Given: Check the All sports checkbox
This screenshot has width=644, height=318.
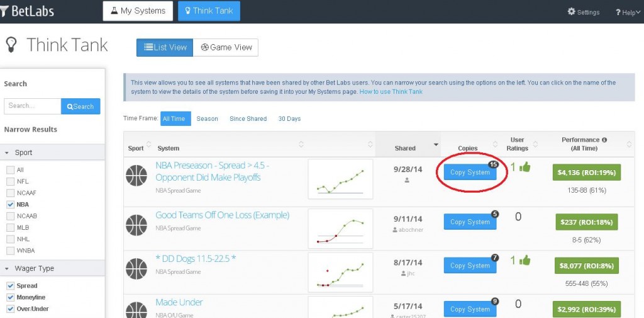Looking at the screenshot, I should click(10, 170).
